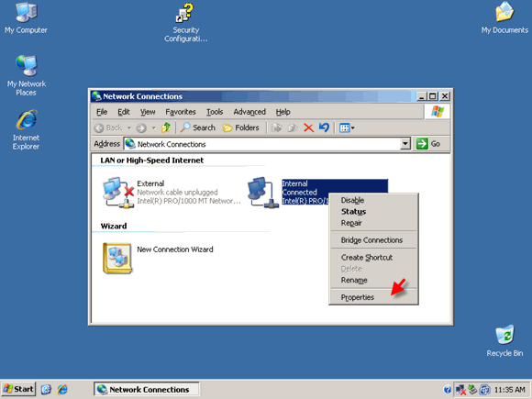Click the Start button

[18, 389]
